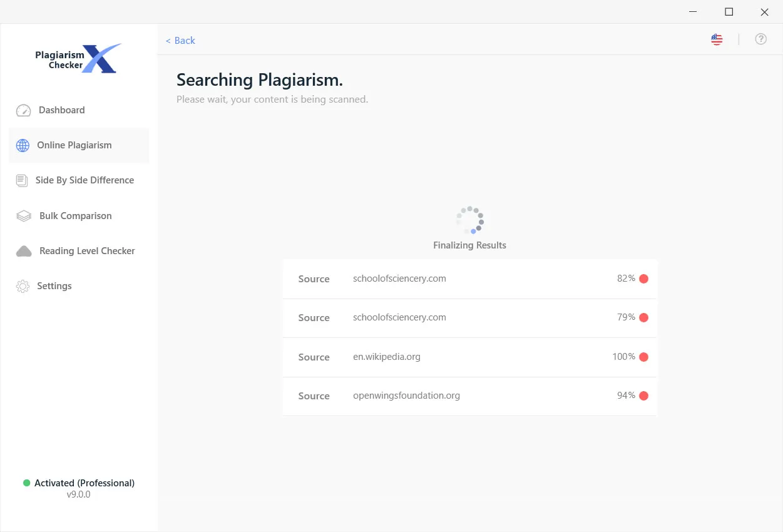The image size is (783, 532).
Task: Click the Plagiarism Checker X logo
Action: (x=78, y=57)
